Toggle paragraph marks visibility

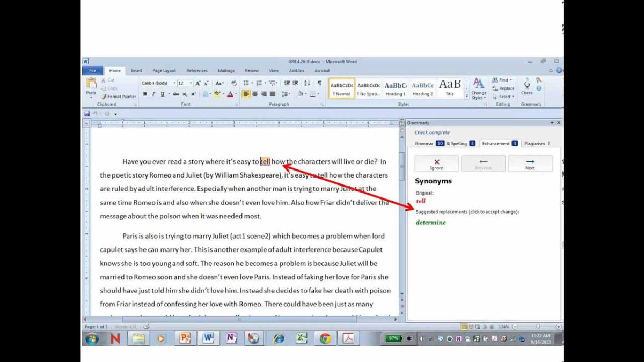(320, 83)
